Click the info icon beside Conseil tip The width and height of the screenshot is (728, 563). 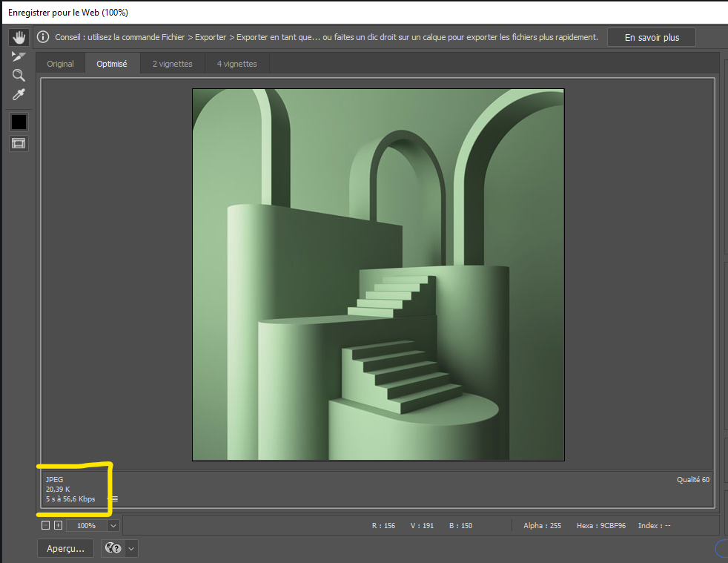[43, 37]
